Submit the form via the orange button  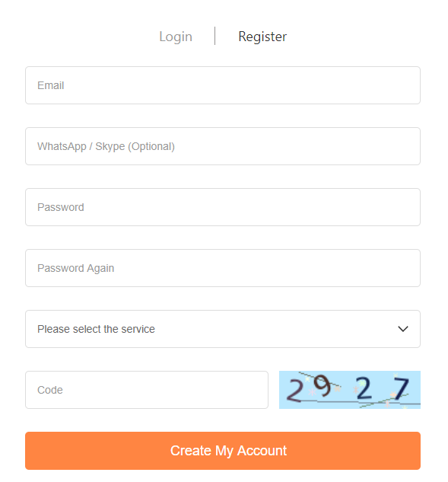click(x=223, y=450)
